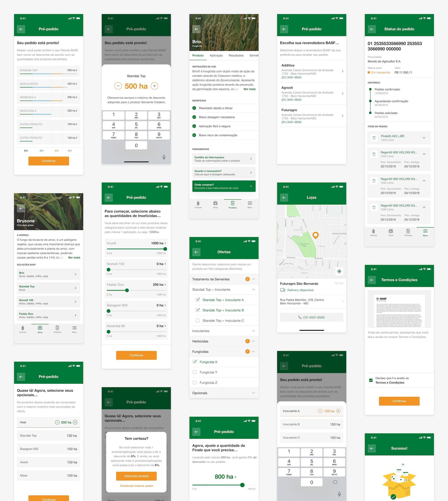The height and width of the screenshot is (501, 448).
Task: Tap key 5 on Standak Top numeric keypad
Action: pos(136,125)
